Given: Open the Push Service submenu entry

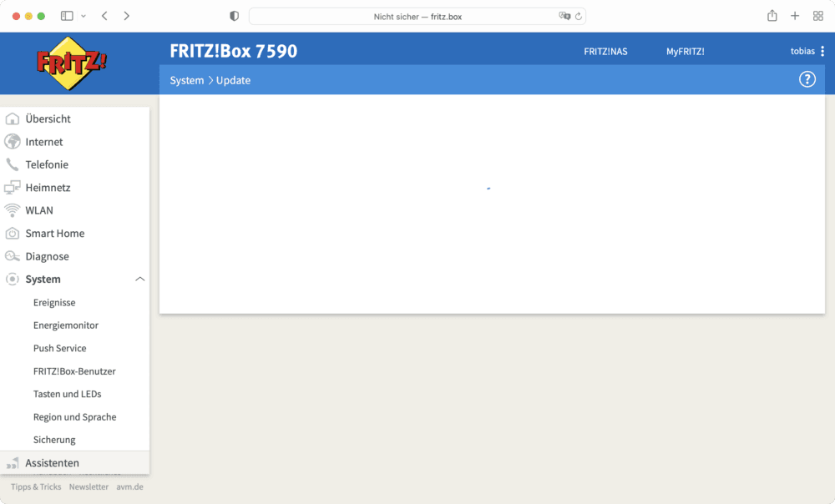Looking at the screenshot, I should pyautogui.click(x=59, y=348).
